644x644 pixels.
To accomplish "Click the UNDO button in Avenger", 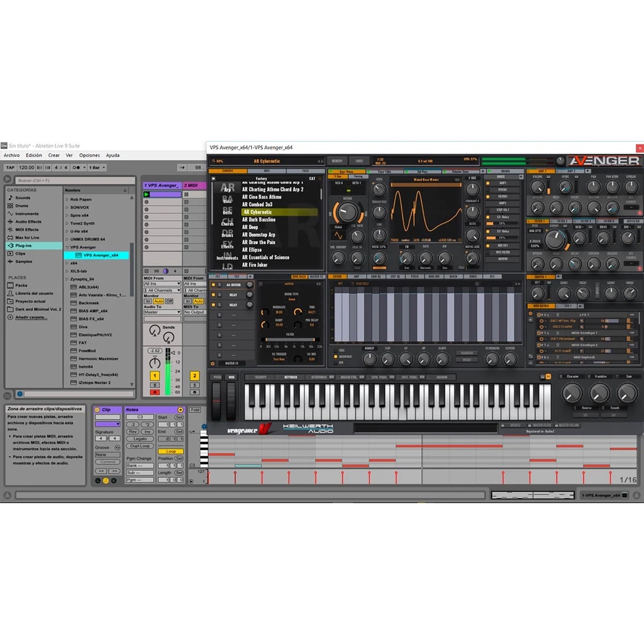I will [359, 161].
